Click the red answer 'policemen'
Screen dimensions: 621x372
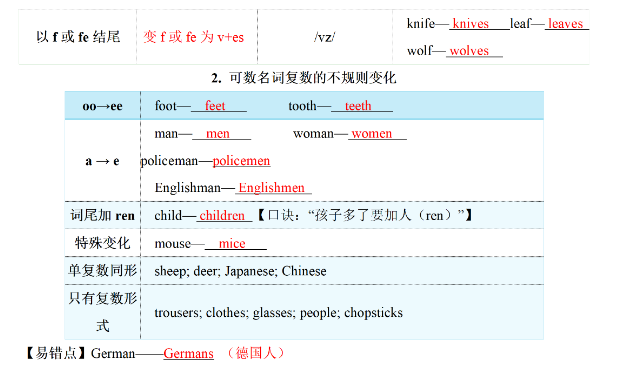click(x=242, y=161)
